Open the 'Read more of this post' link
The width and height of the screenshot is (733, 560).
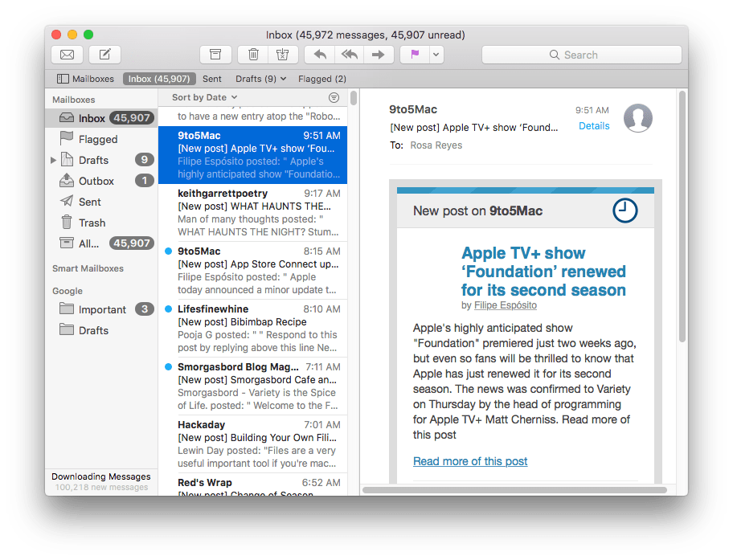pos(470,461)
